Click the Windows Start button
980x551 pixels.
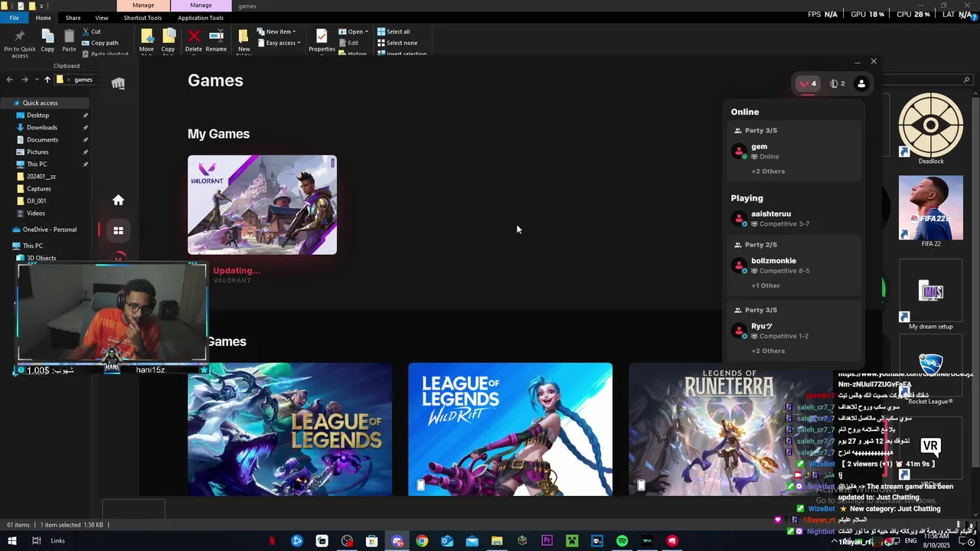coord(11,541)
